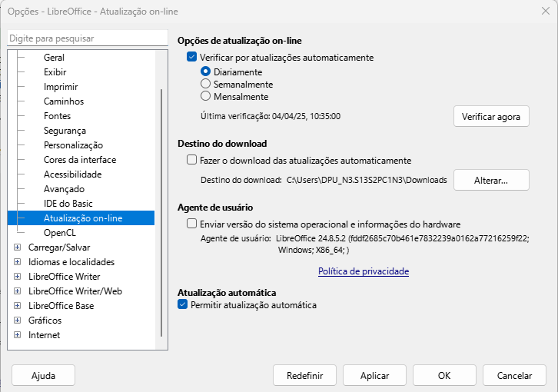
Task: Select the LibreOffice Writer label
Action: (64, 276)
